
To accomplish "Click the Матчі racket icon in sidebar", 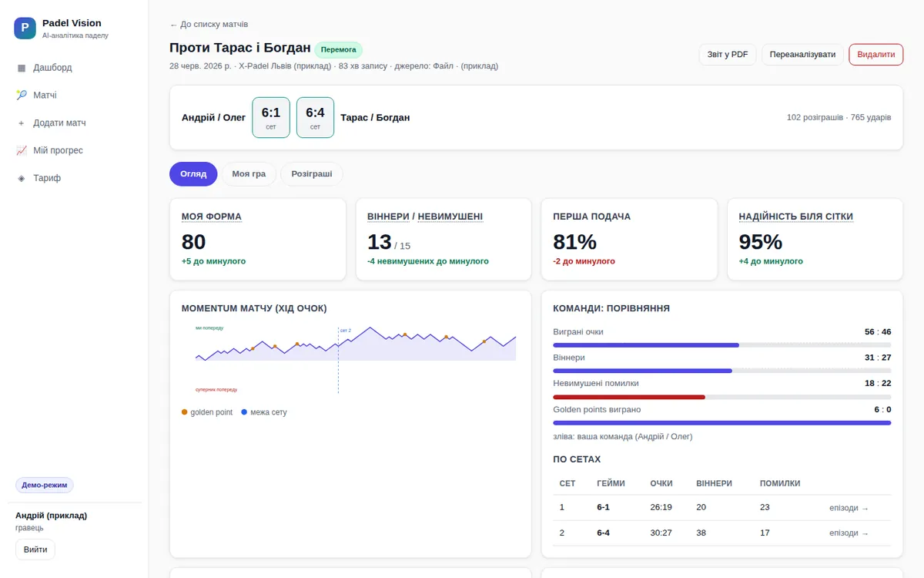I will coord(22,96).
